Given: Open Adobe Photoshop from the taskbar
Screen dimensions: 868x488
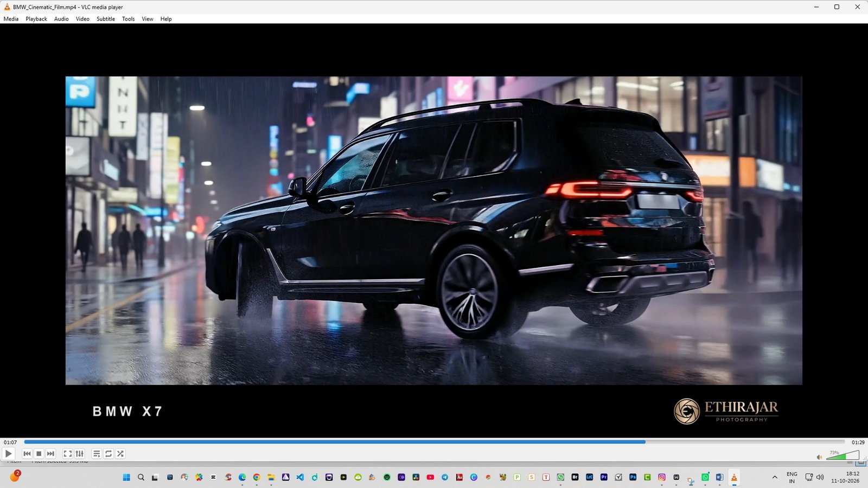Looking at the screenshot, I should tap(633, 477).
